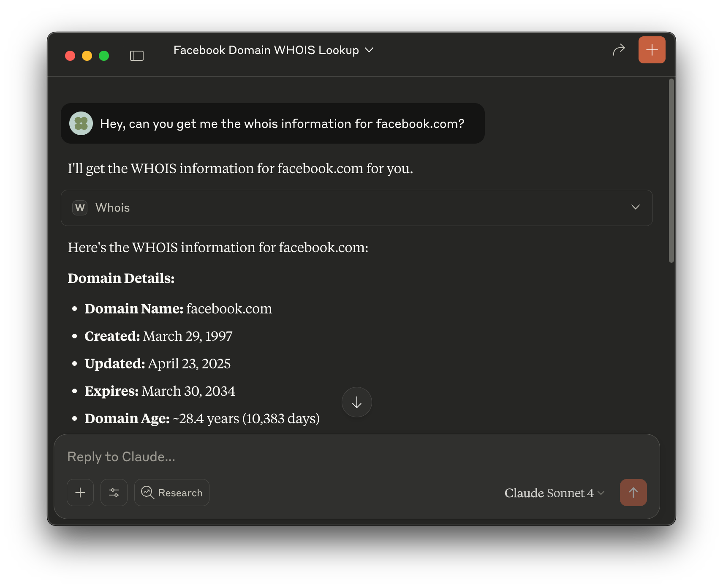Start a new chat with plus button
723x588 pixels.
coord(652,50)
